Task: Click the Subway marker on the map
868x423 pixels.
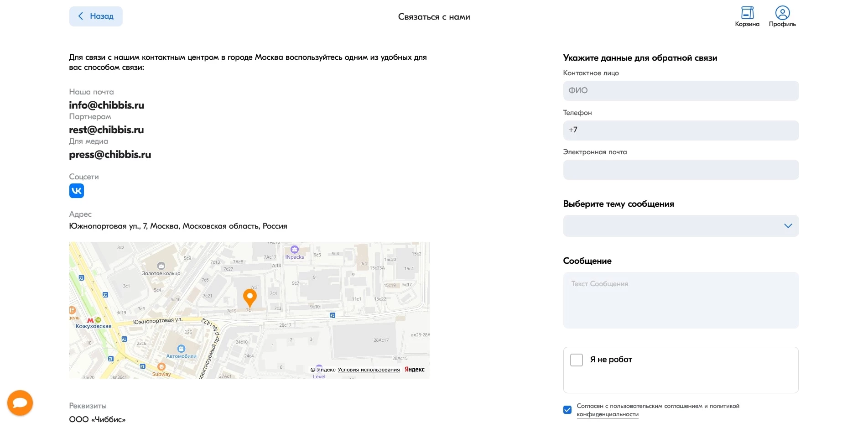Action: click(x=161, y=366)
